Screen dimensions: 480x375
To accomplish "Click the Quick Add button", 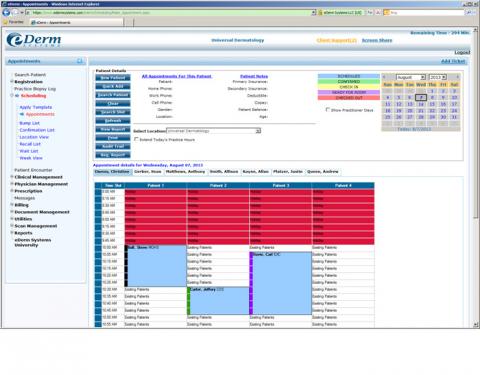I will (x=113, y=86).
